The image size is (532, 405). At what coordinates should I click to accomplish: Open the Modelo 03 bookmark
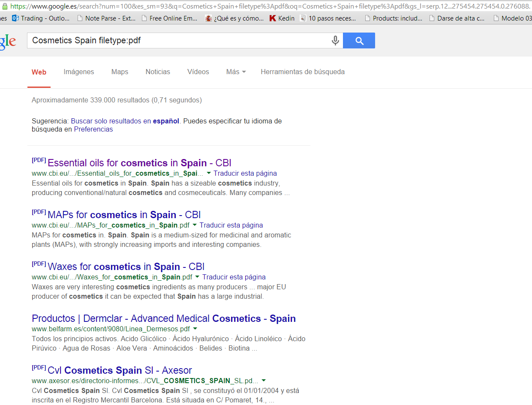pyautogui.click(x=513, y=18)
